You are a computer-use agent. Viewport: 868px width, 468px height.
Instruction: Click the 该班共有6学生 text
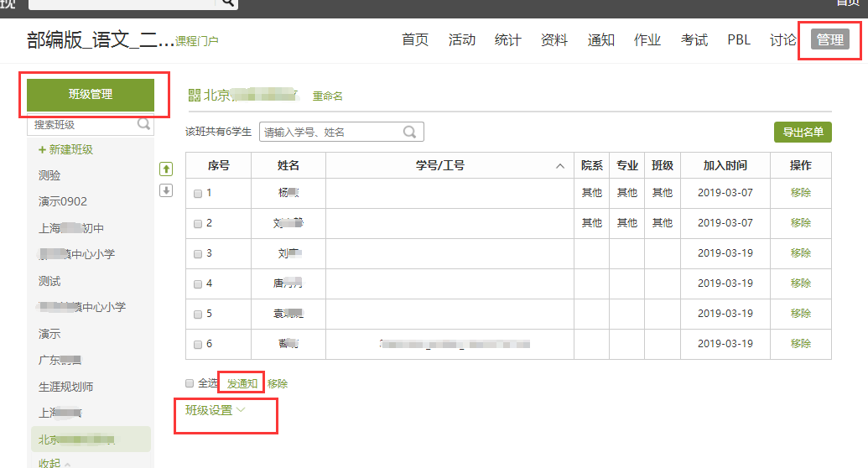(218, 132)
